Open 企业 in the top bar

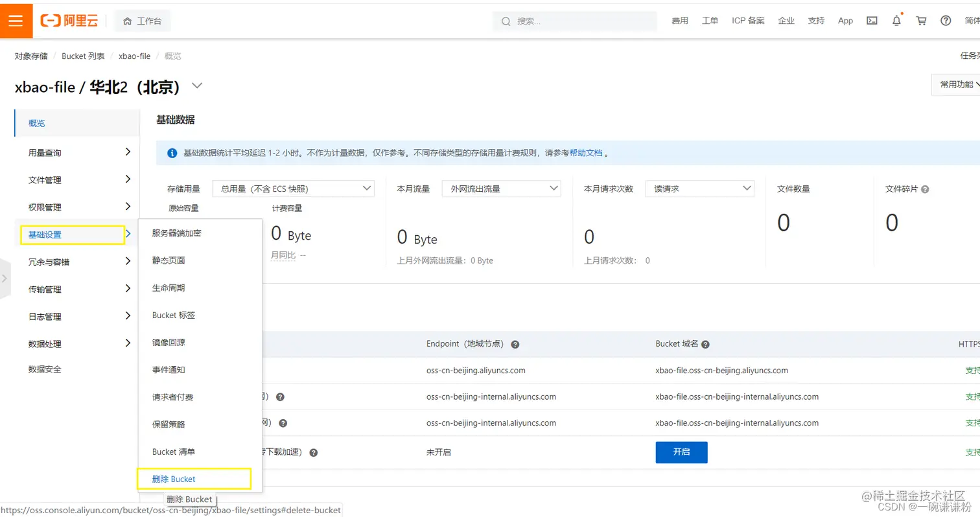click(x=786, y=21)
